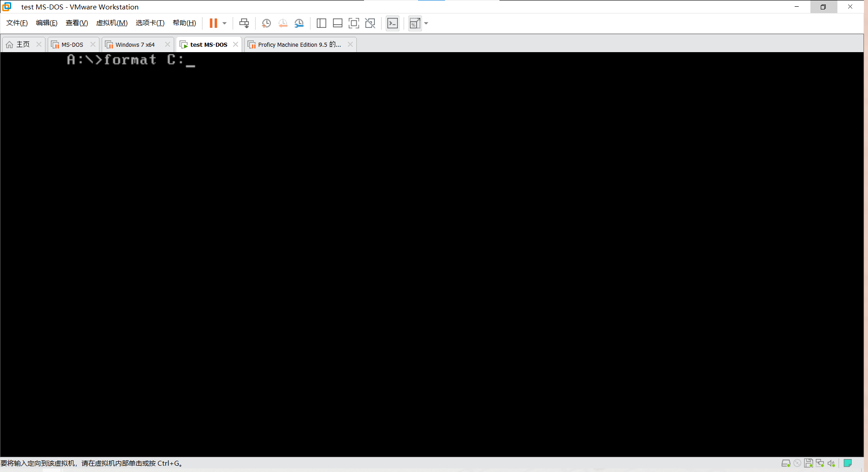Send Ctrl+Alt+Del to the virtual machine
This screenshot has height=472, width=868.
tap(244, 23)
